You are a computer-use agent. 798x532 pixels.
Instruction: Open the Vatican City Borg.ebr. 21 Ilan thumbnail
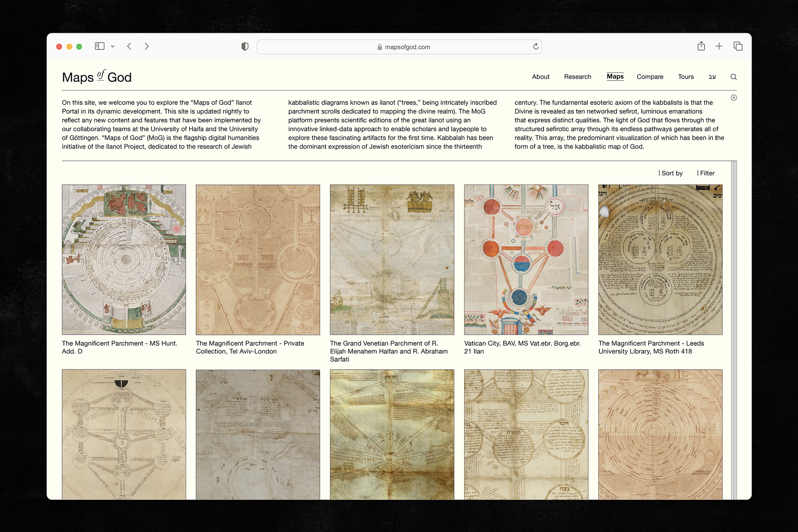526,260
